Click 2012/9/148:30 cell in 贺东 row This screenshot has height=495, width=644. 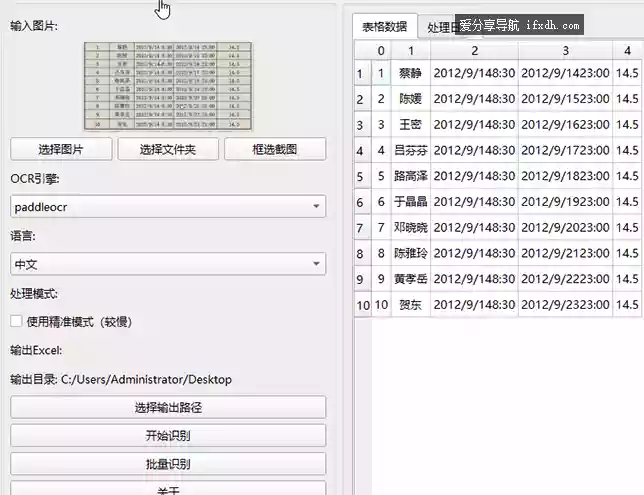pos(474,305)
